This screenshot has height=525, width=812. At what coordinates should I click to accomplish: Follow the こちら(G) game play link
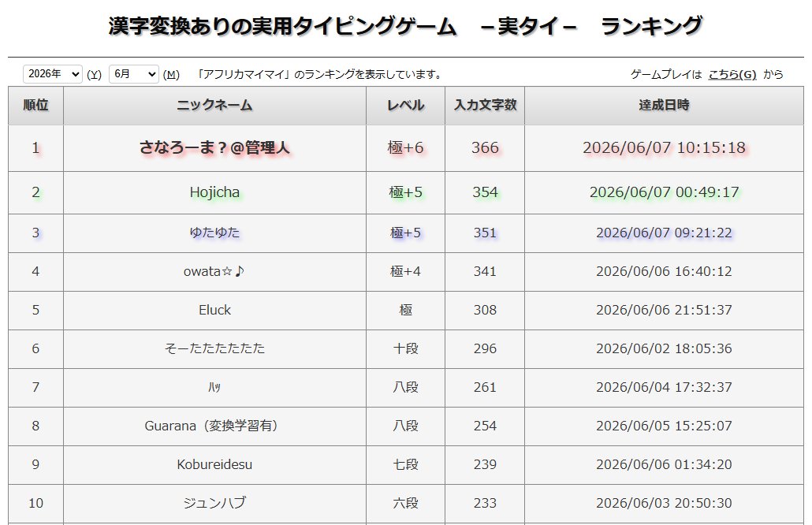[732, 75]
